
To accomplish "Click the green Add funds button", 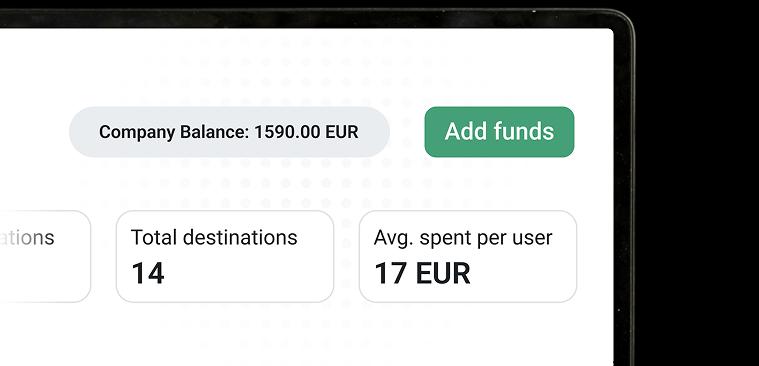I will (x=499, y=132).
